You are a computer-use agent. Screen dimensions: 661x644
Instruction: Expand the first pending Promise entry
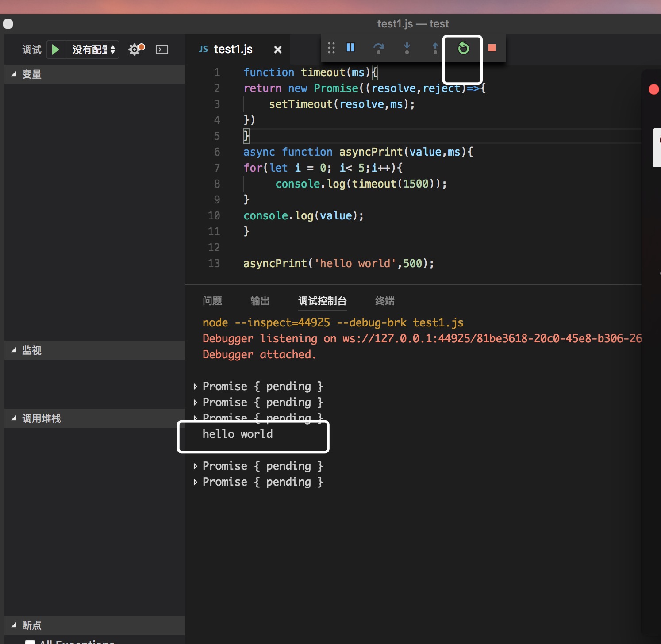(x=196, y=386)
